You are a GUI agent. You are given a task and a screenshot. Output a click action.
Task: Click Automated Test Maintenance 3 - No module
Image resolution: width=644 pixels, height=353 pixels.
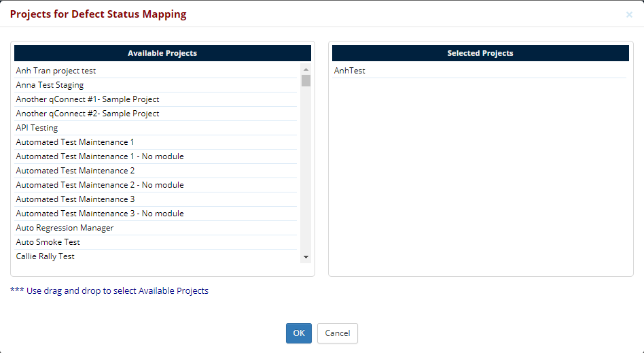point(100,214)
